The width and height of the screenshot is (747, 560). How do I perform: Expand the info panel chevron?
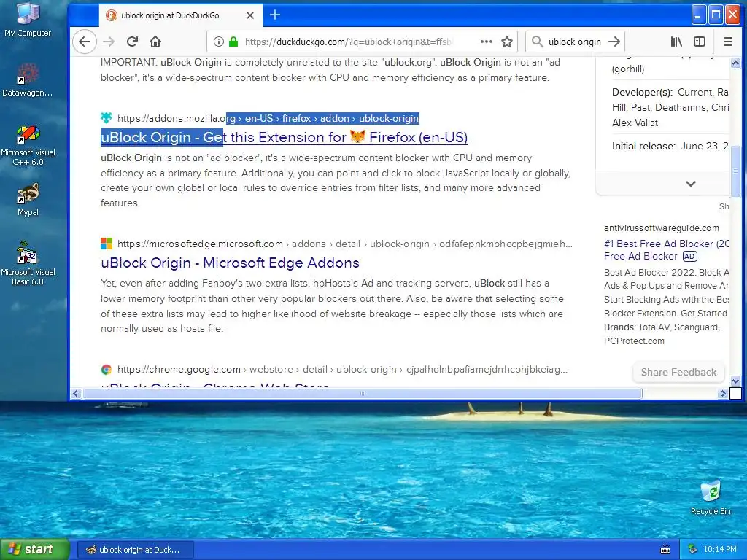[690, 183]
